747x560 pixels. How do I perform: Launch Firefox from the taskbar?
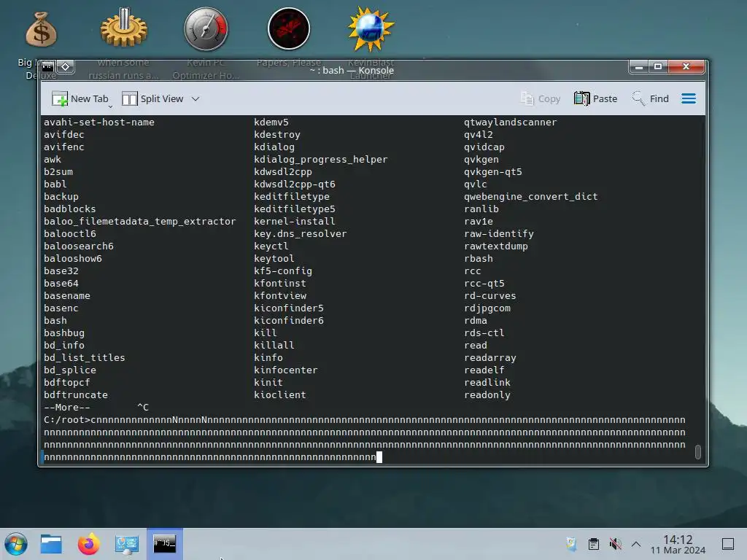tap(89, 544)
